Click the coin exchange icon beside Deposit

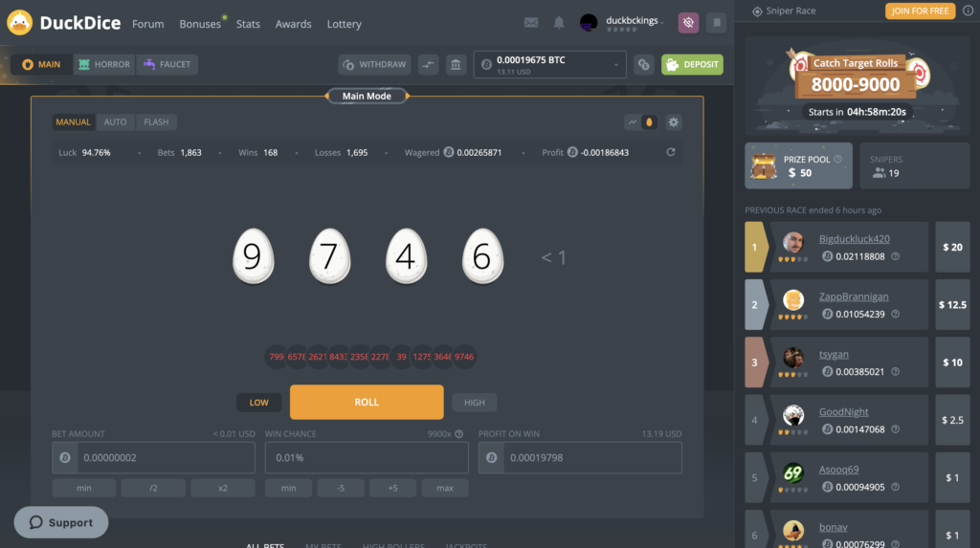tap(644, 64)
